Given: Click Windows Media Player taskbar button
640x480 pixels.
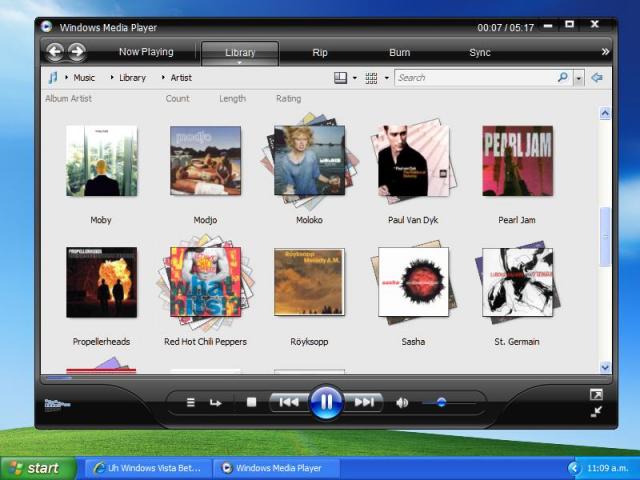Looking at the screenshot, I should coord(277,468).
